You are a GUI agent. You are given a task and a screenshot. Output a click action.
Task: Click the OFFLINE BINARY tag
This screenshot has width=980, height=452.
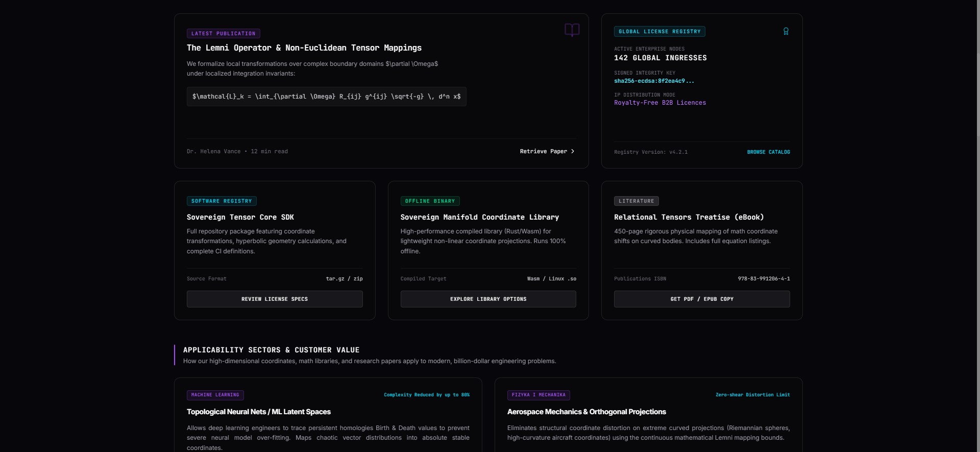pos(430,201)
